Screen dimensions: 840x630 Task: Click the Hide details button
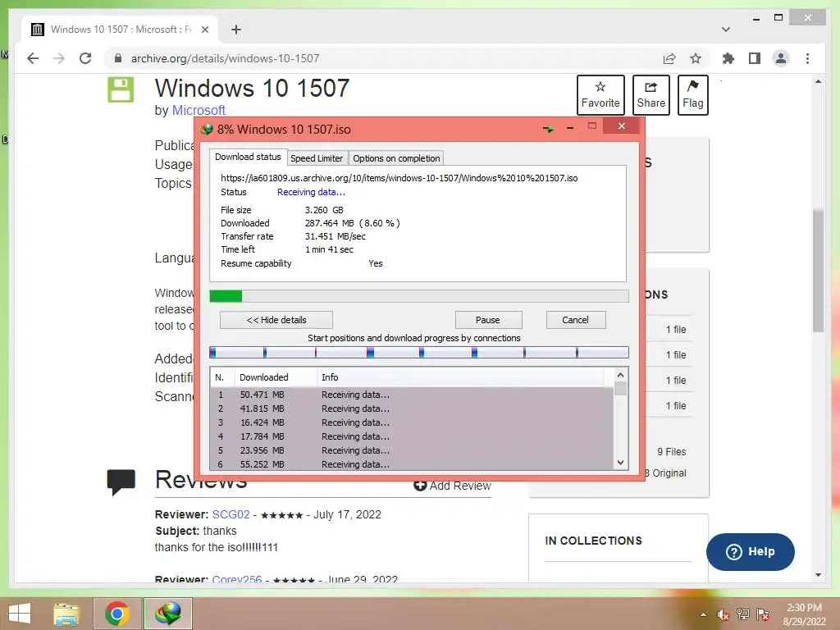[276, 320]
